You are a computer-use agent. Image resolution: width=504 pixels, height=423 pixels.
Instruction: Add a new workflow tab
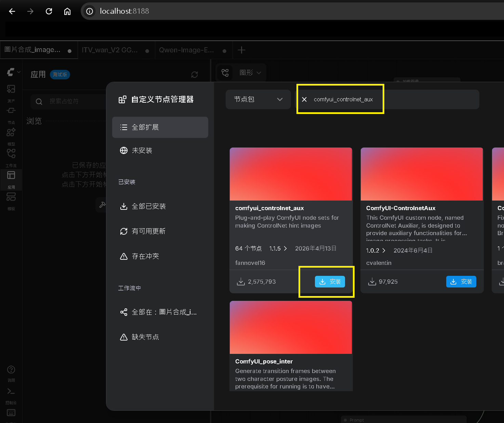(241, 50)
